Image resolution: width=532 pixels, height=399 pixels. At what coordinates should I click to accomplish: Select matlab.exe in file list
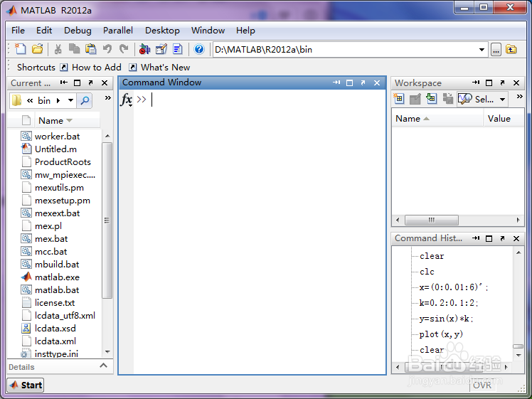pos(57,277)
